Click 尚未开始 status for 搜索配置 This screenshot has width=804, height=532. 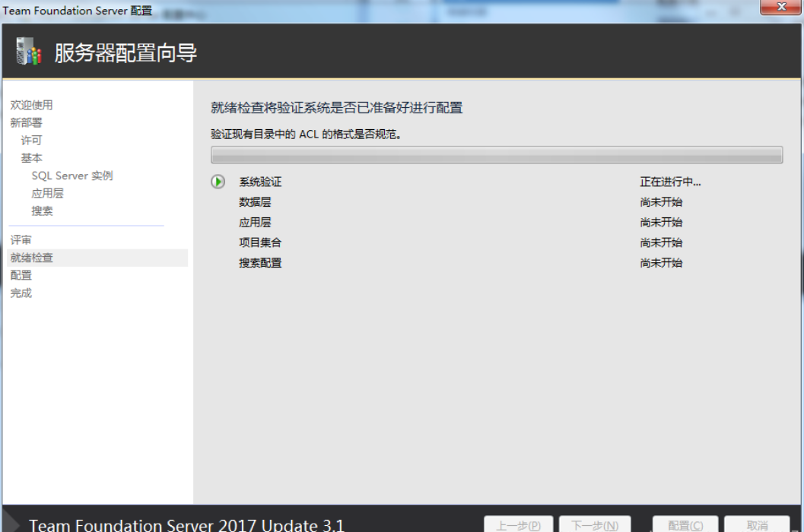pyautogui.click(x=661, y=263)
